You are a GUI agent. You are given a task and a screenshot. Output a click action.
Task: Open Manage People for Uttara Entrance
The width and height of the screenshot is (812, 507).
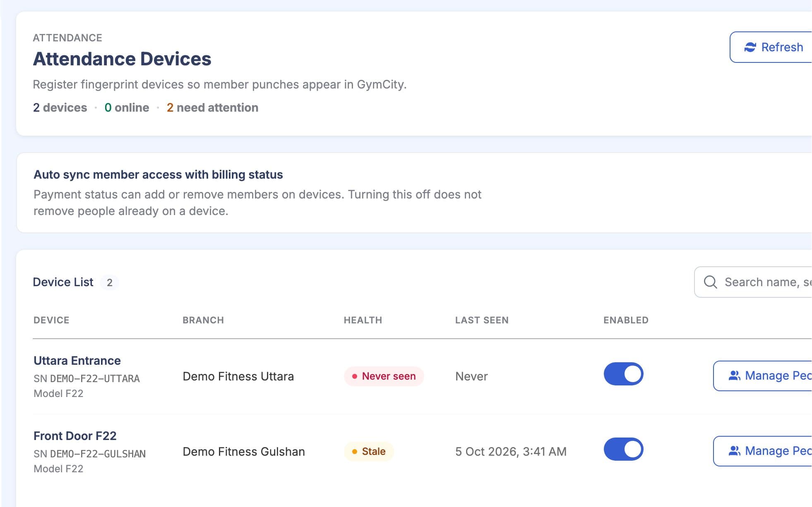pyautogui.click(x=762, y=376)
